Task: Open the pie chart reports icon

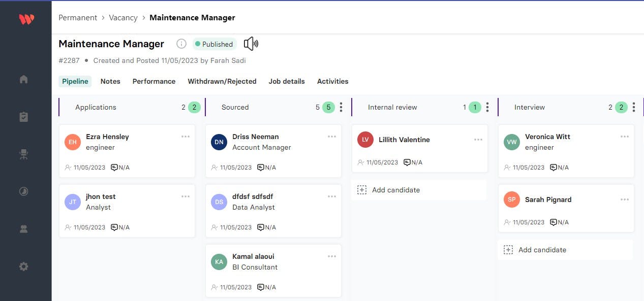Action: pyautogui.click(x=23, y=191)
